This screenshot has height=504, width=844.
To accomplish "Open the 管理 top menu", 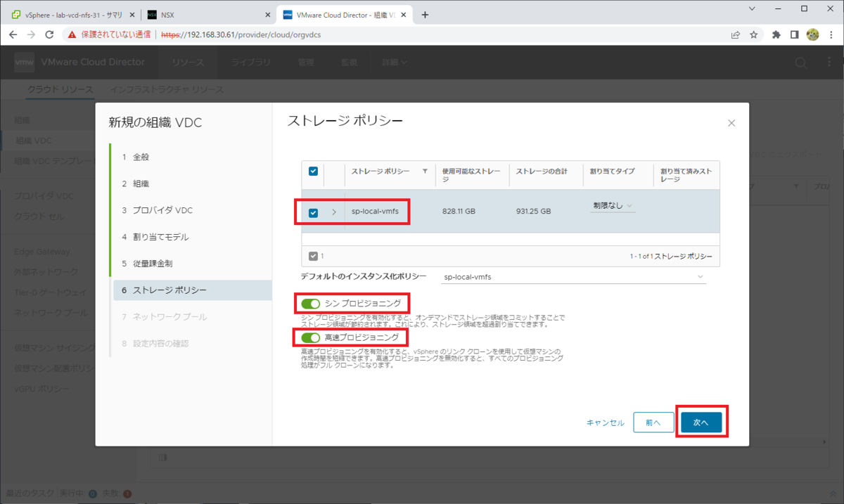I will tap(305, 63).
